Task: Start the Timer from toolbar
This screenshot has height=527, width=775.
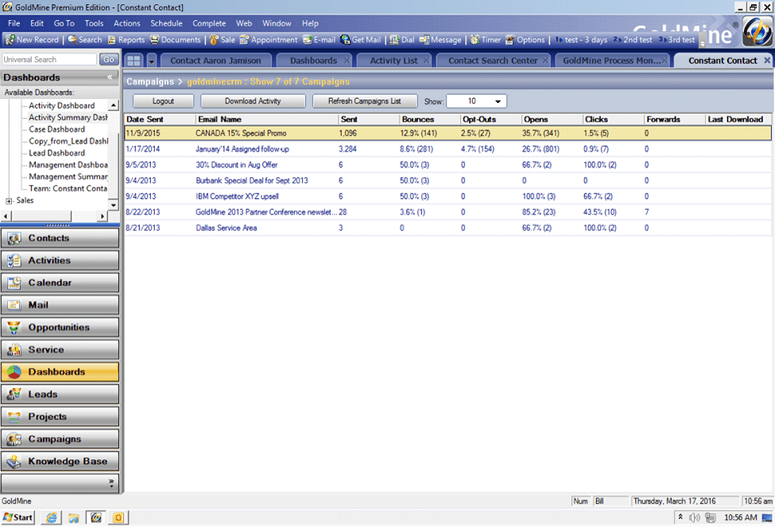Action: point(485,40)
